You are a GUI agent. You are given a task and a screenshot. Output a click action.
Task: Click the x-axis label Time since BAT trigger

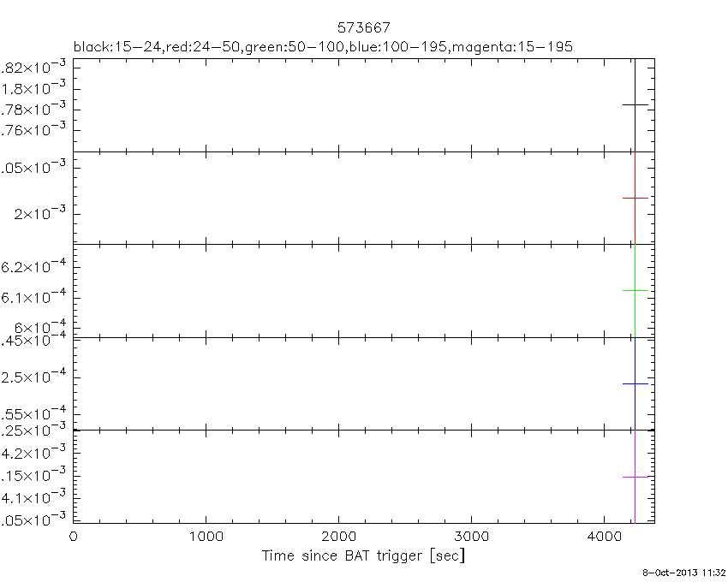(364, 556)
